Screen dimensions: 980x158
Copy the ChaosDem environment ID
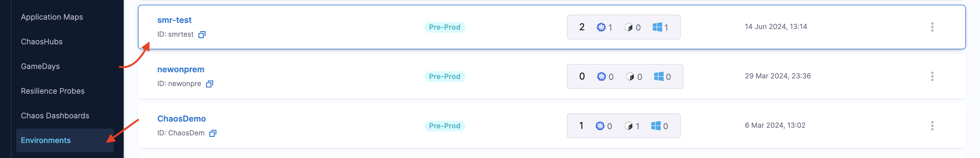point(213,133)
